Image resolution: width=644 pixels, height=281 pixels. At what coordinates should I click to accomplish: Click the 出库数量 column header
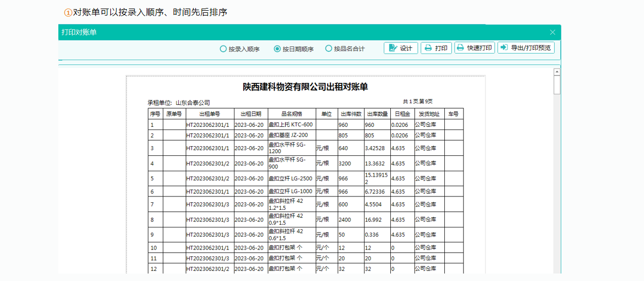click(x=377, y=114)
